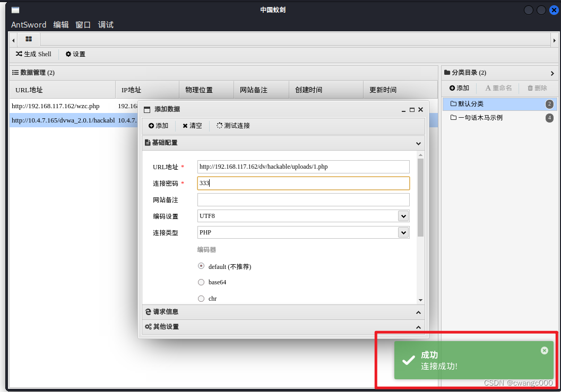Screen dimensions: 561x392
Task: Sort by 更新时间 column header
Action: [x=400, y=90]
